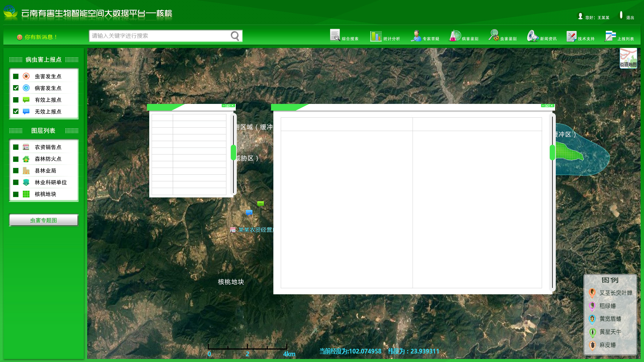644x362 pixels.
Task: Click the green report bubble marker on map
Action: click(x=261, y=204)
